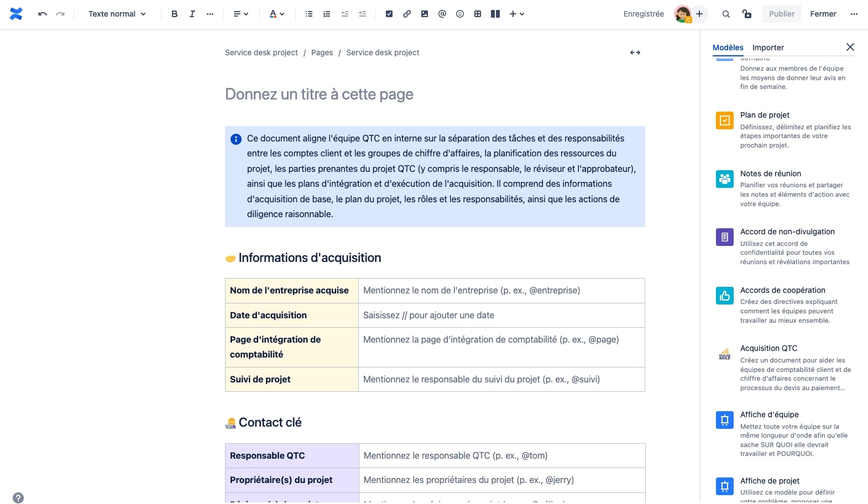Select the Acquisition QTC template
Image resolution: width=868 pixels, height=504 pixels.
(x=785, y=368)
